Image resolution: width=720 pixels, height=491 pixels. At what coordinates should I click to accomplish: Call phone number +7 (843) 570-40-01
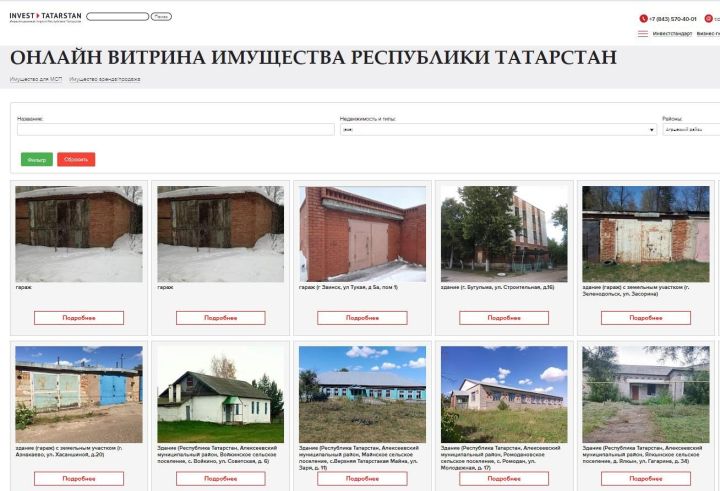click(x=672, y=19)
